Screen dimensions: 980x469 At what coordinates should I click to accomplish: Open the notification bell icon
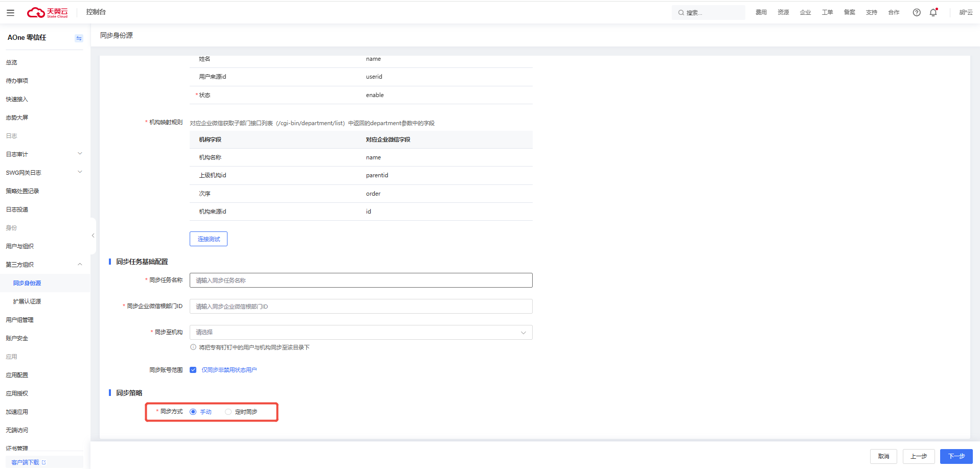(933, 13)
